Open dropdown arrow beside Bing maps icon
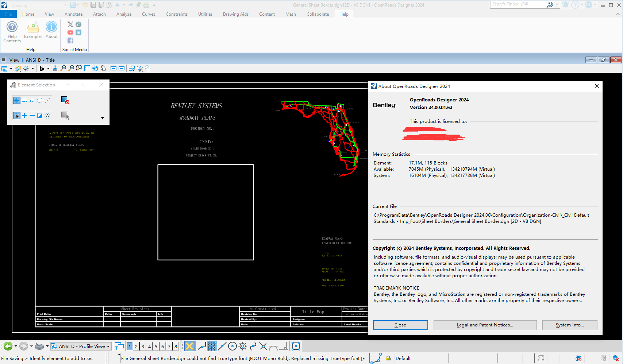Image resolution: width=623 pixels, height=364 pixels. point(48,69)
